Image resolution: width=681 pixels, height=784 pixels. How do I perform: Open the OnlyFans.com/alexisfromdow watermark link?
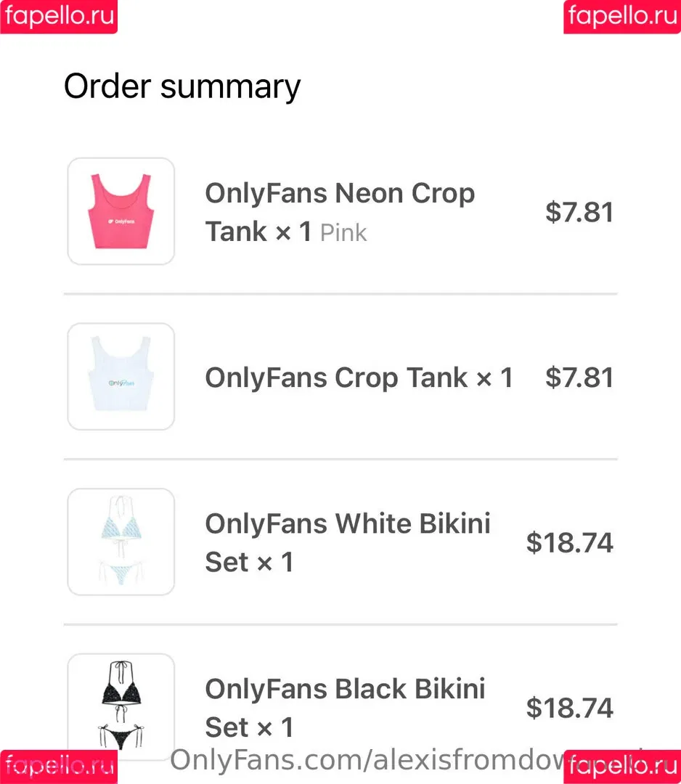367,760
